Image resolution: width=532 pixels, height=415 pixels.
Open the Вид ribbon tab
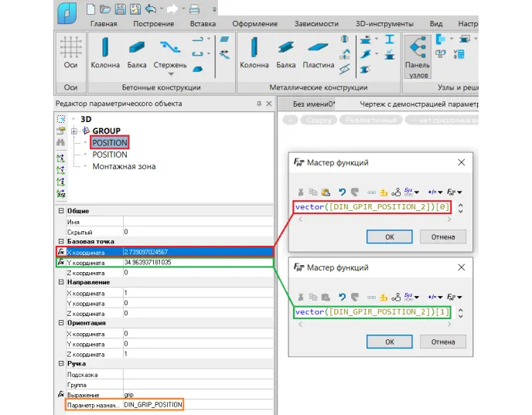click(x=436, y=24)
